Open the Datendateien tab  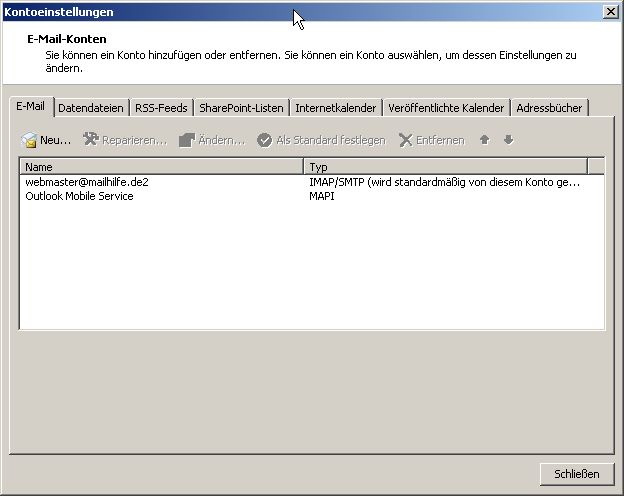(x=91, y=108)
